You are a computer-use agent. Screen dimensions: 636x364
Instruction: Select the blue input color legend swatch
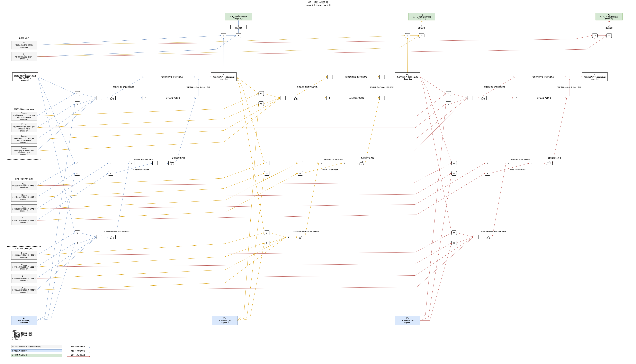click(x=37, y=351)
